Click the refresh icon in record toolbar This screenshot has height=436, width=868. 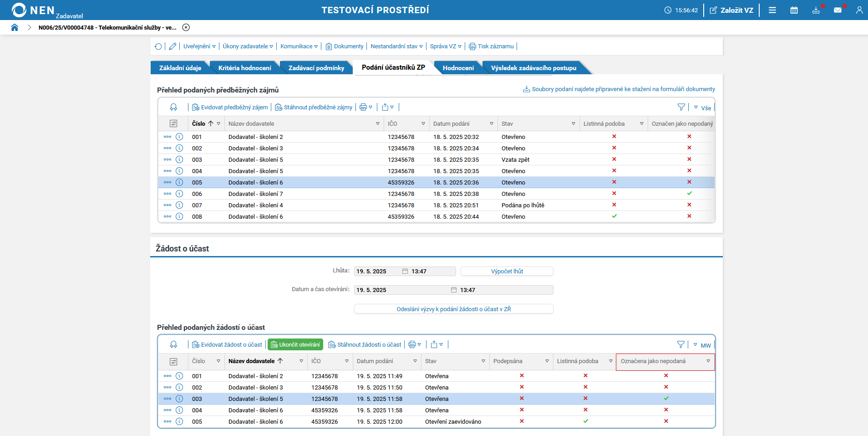click(x=158, y=46)
